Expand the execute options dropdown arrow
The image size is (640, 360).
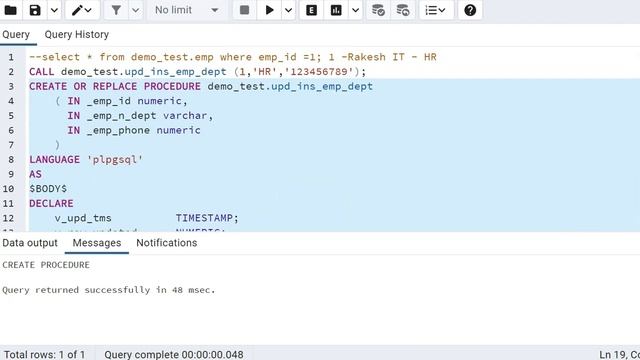click(x=289, y=10)
